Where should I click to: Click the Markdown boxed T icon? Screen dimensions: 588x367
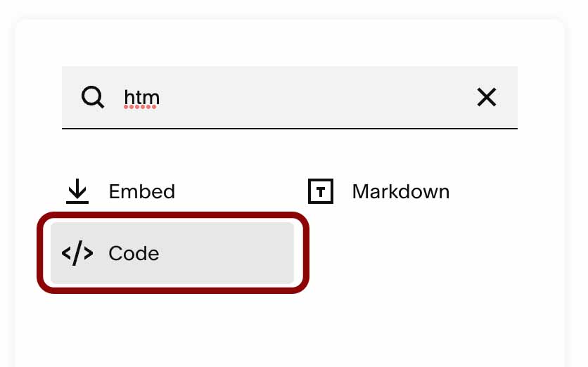tap(321, 191)
